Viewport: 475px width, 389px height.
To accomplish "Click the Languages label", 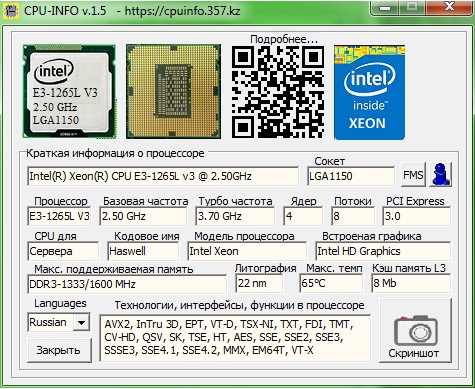I will [60, 303].
